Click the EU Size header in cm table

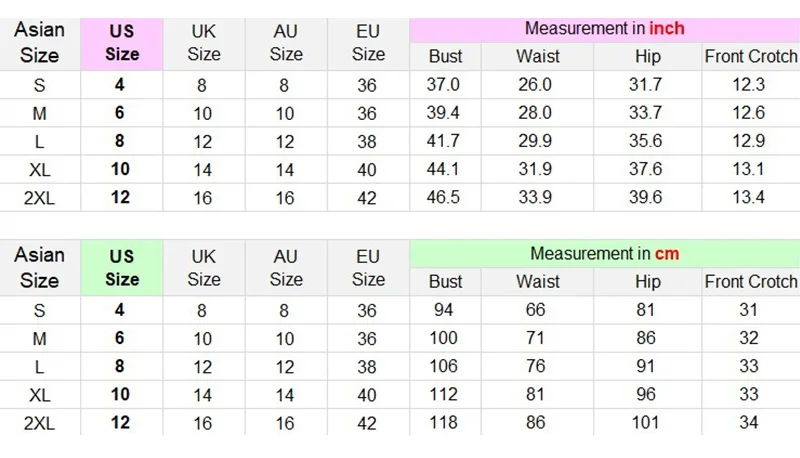(x=368, y=268)
